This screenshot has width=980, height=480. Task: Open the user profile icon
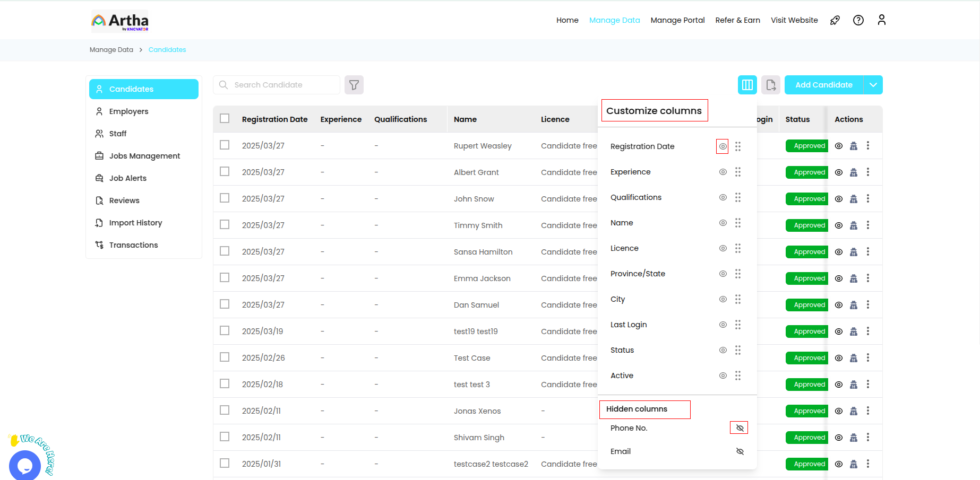881,20
